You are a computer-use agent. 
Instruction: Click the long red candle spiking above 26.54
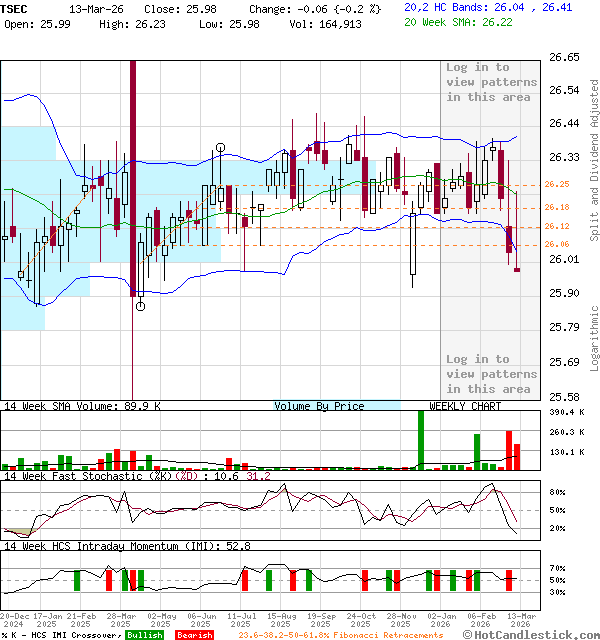point(132,180)
